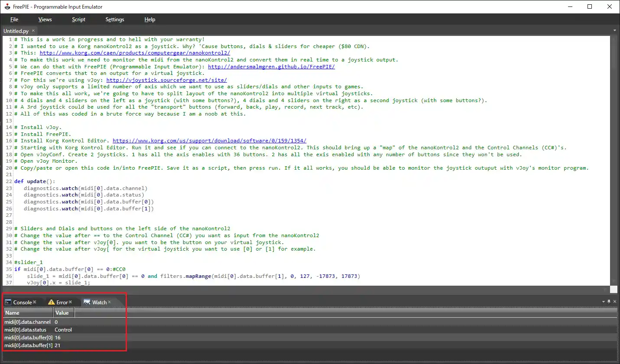Viewport: 620px width, 364px height.
Task: Click diagnostics.watch midi data.channel line
Action: tap(86, 188)
